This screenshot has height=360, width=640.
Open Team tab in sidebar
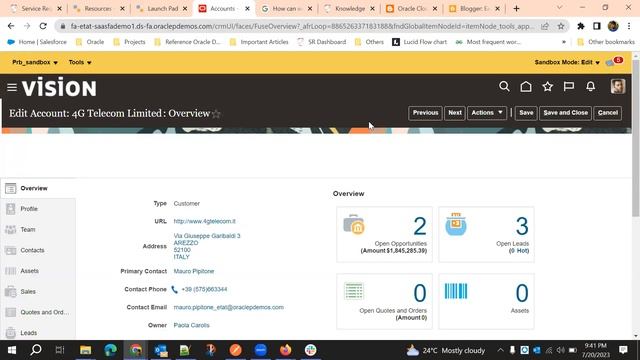click(38, 230)
